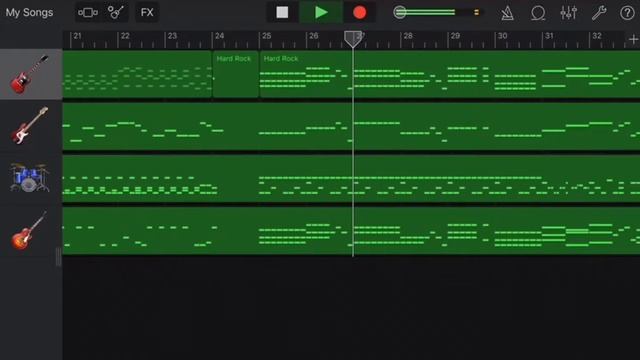The width and height of the screenshot is (640, 360).
Task: Click the playhead marker on the ruler
Action: pyautogui.click(x=353, y=39)
